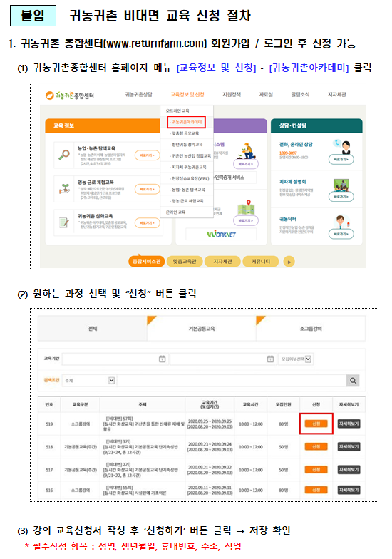
Task: Click the 농업·농촌 탐색교육 magnifier icon
Action: (x=64, y=155)
